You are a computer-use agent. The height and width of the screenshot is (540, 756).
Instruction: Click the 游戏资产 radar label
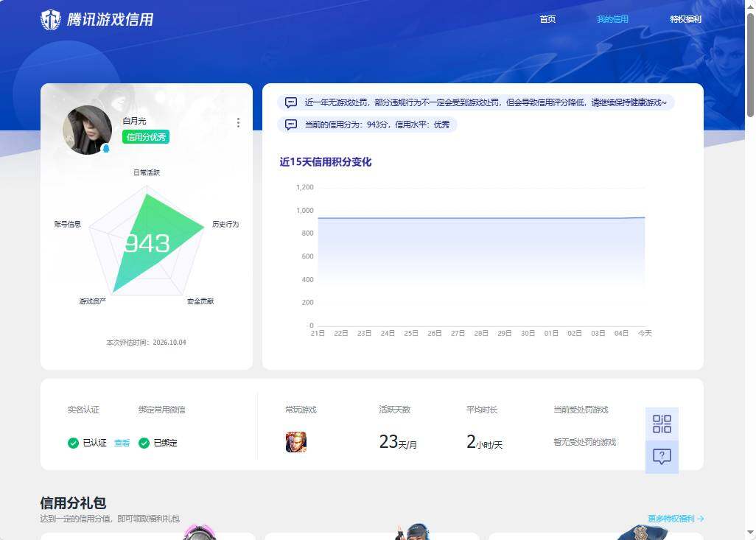[92, 301]
